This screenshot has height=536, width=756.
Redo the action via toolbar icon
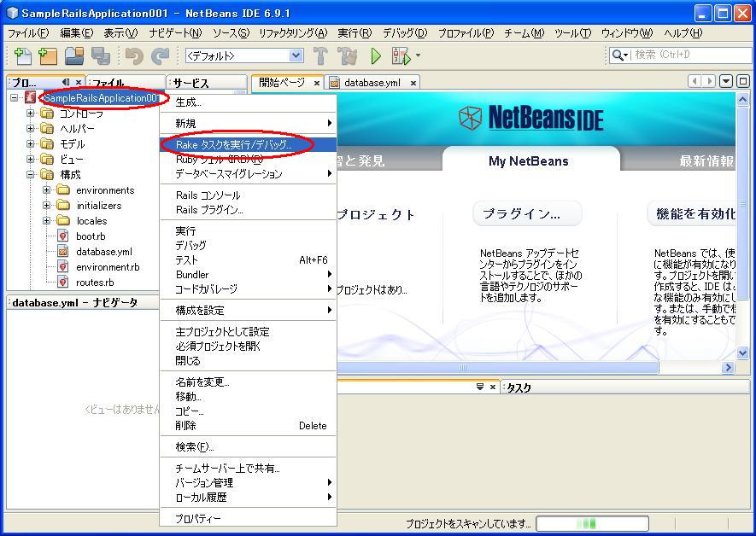point(160,55)
